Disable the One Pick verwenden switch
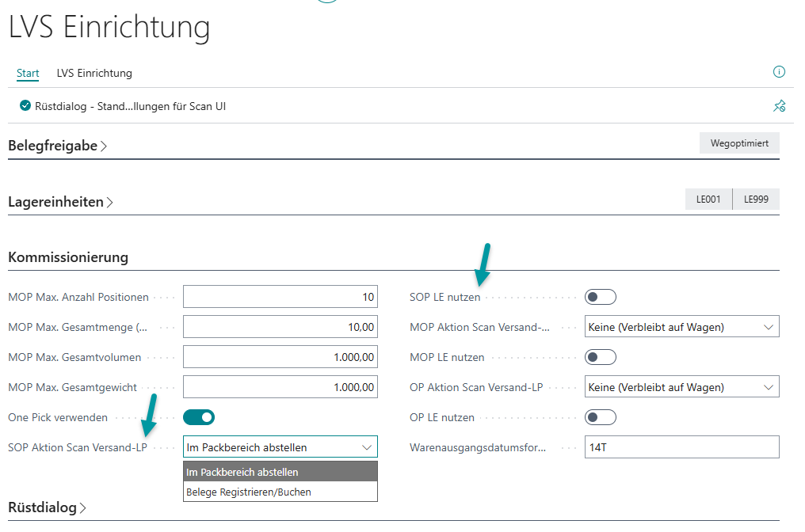 coord(199,417)
